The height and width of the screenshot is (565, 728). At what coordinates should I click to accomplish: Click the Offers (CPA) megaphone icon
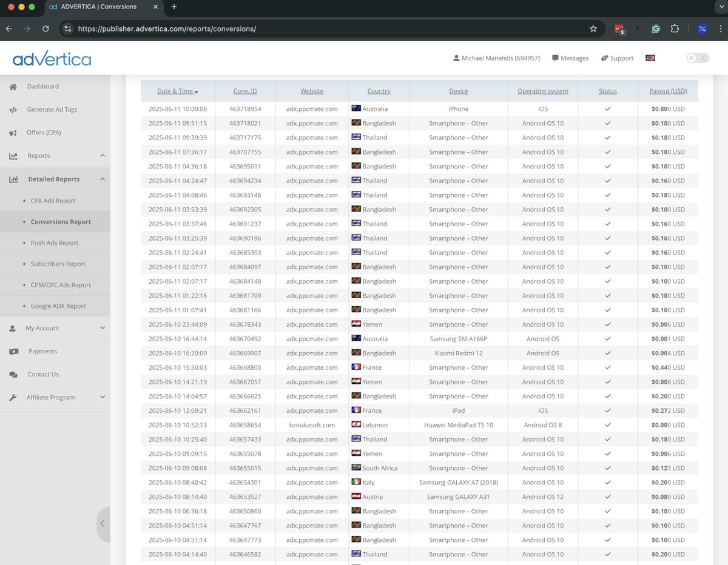click(x=13, y=133)
